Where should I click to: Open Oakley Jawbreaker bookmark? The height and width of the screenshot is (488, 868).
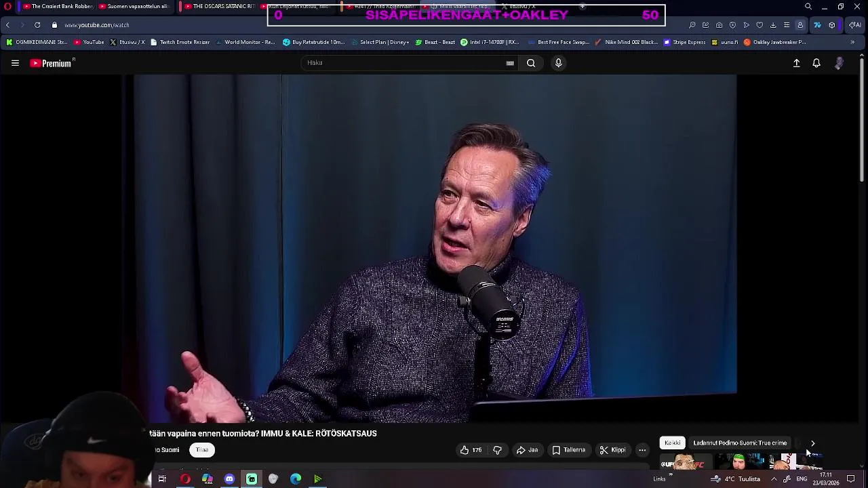coord(774,42)
